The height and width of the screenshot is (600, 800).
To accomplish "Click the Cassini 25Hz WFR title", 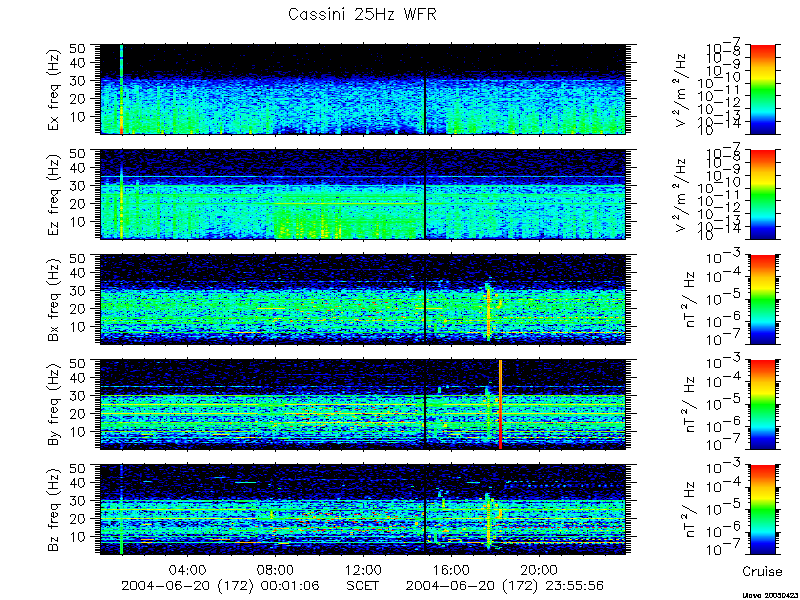I will [362, 14].
